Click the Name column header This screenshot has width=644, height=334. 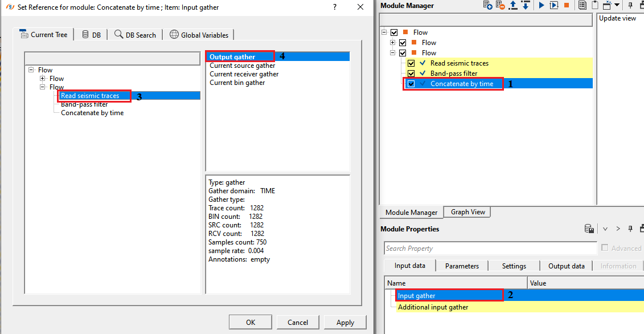[456, 283]
